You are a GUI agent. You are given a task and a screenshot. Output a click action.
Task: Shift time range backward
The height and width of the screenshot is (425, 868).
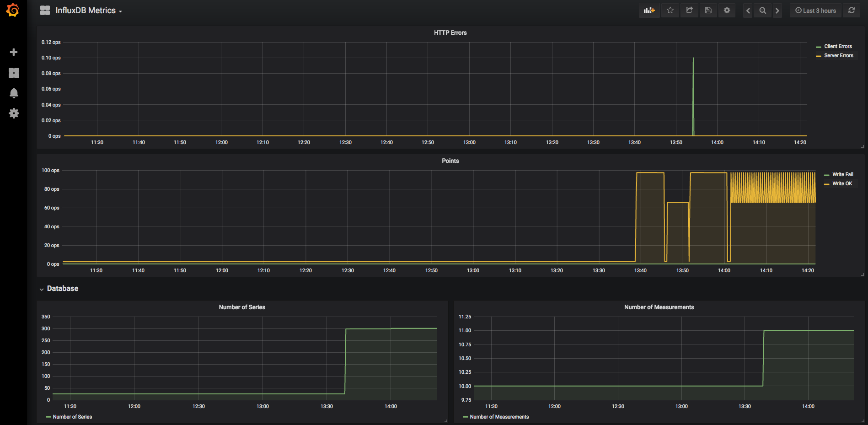point(748,11)
